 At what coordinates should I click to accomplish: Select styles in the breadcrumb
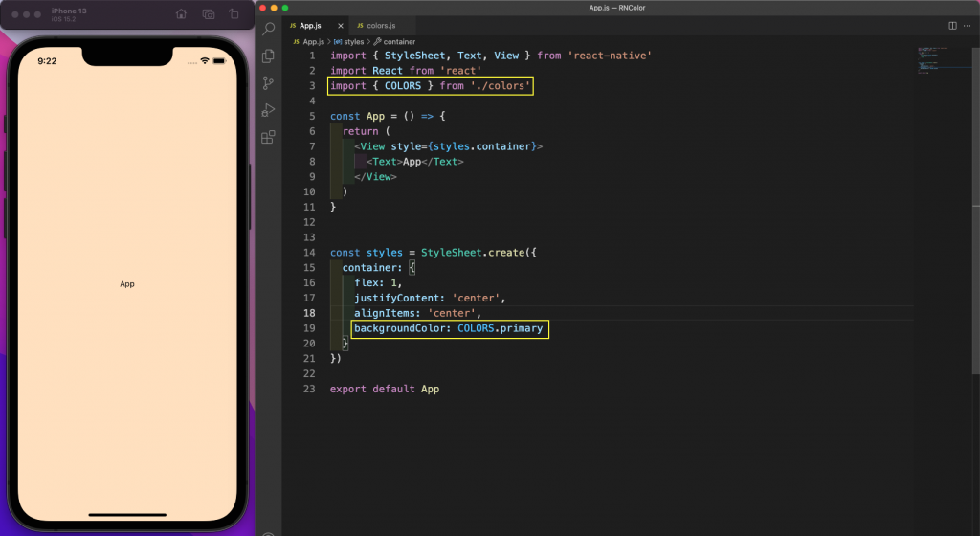click(x=354, y=42)
